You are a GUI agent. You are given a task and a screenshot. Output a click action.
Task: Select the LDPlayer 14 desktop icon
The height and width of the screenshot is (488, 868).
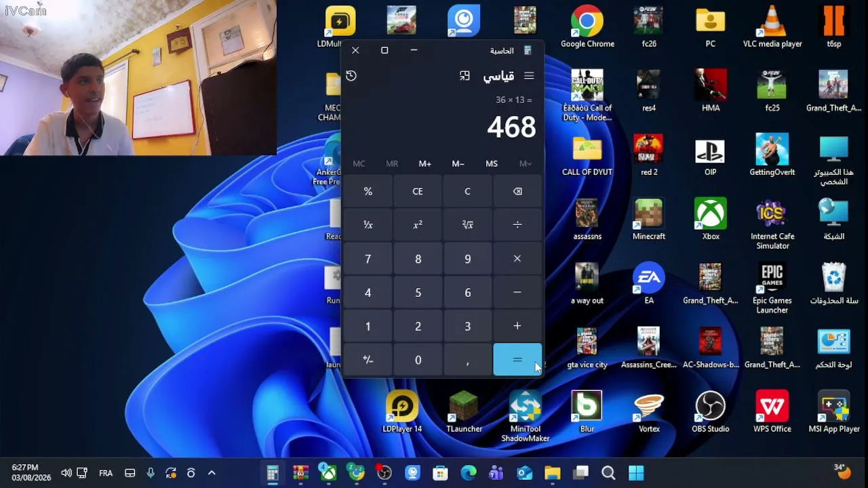(402, 412)
